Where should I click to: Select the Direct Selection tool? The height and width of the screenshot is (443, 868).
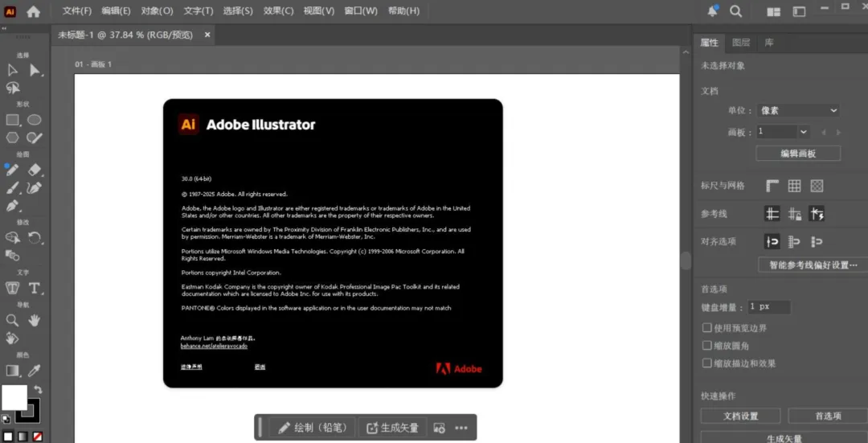coord(35,70)
